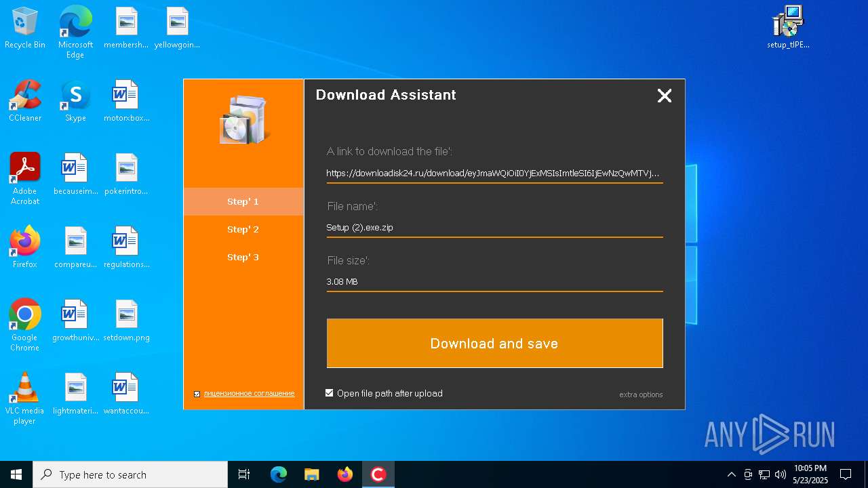Select compareu... image file icon
This screenshot has width=868, height=488.
coord(75,247)
